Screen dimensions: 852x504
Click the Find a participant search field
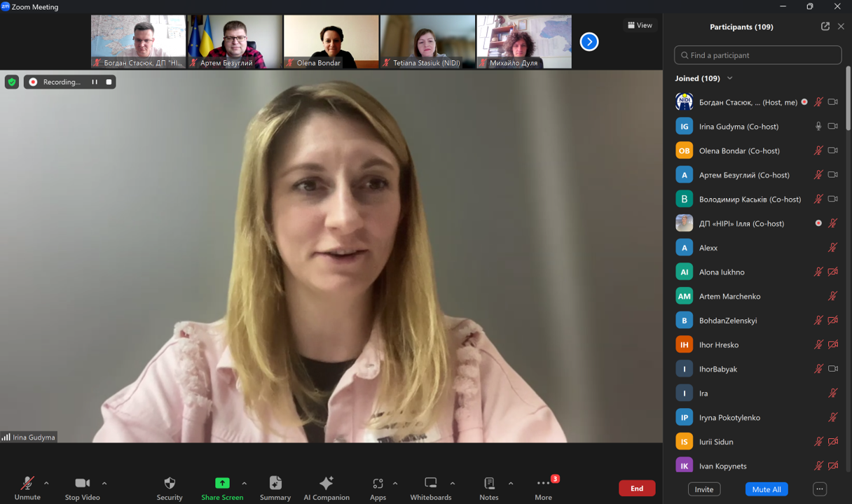pyautogui.click(x=758, y=55)
